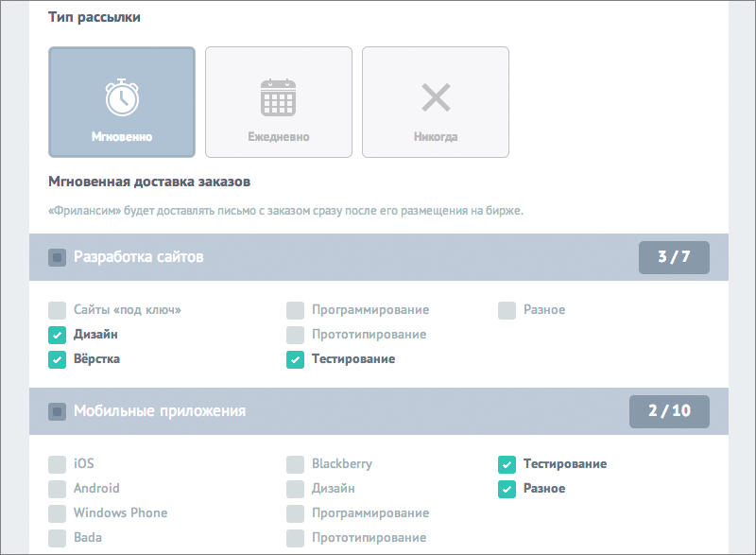Check the Программирование box under Разработка сайтов
The height and width of the screenshot is (555, 756).
[295, 310]
